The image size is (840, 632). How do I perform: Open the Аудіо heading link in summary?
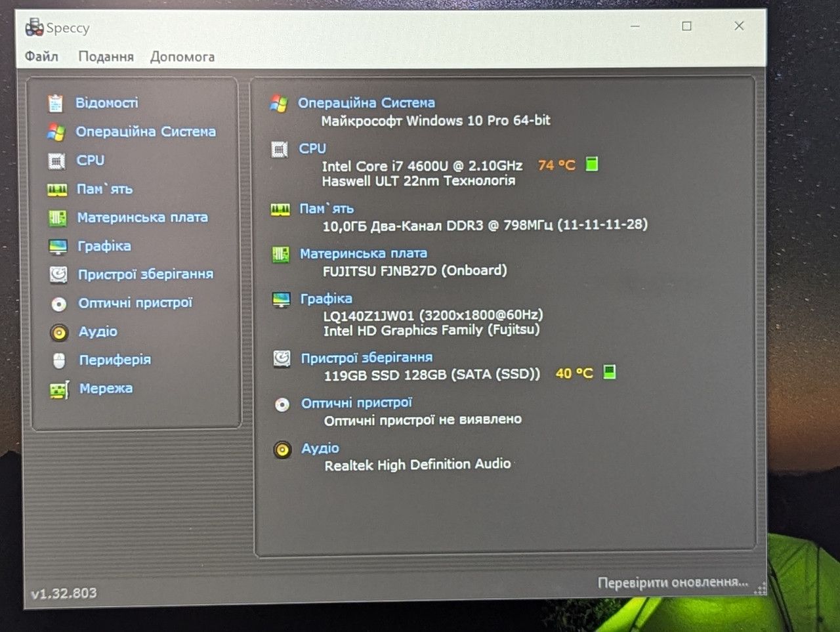[x=320, y=448]
